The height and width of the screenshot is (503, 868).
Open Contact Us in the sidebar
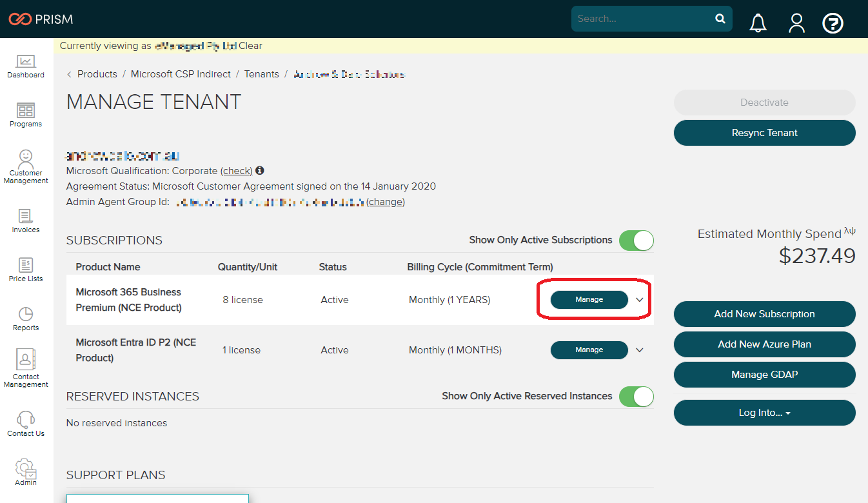coord(26,424)
